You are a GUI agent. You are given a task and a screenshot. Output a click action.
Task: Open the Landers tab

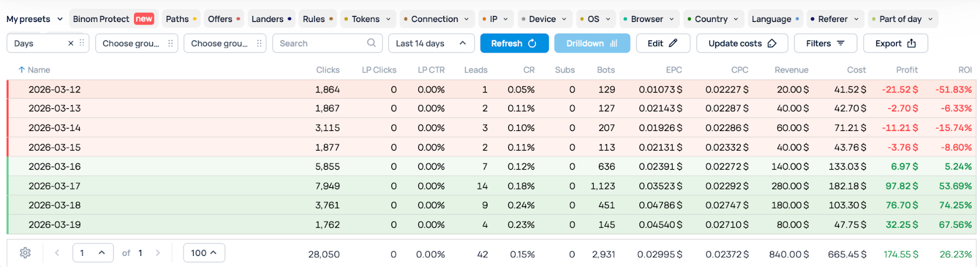[268, 19]
